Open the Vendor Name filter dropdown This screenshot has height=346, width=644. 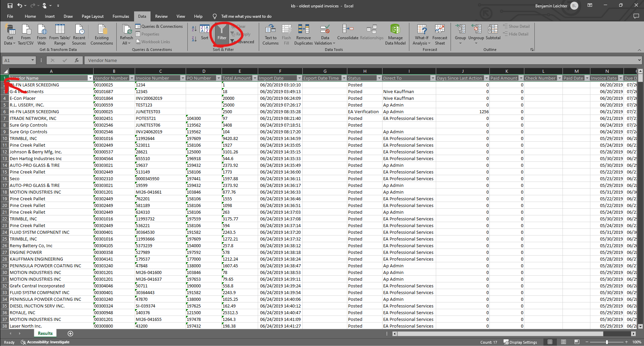pos(90,78)
